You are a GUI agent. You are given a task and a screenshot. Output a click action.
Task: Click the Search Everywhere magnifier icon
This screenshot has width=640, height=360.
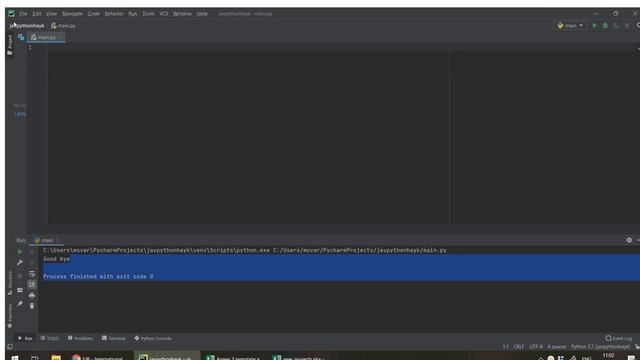pos(638,26)
